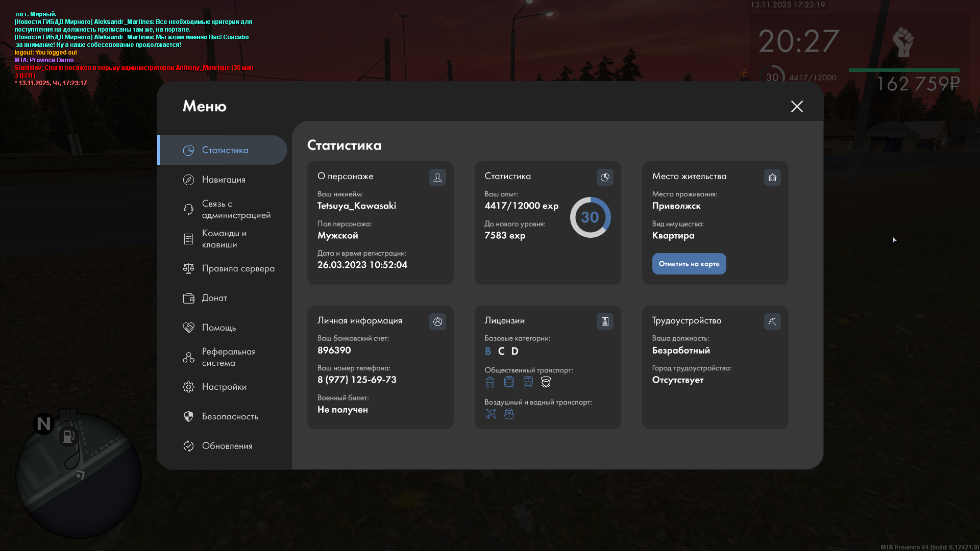This screenshot has height=551, width=980.
Task: Click the document icon in Лицензии card
Action: tap(605, 321)
